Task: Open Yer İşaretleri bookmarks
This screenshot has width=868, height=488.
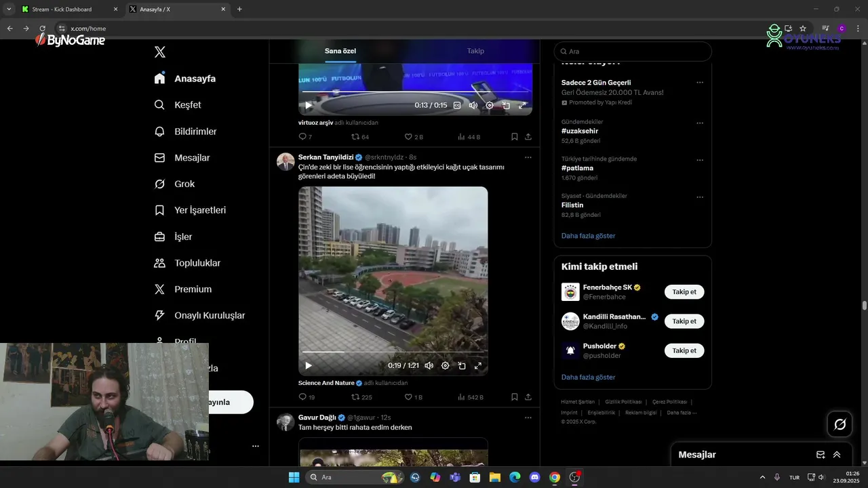Action: click(x=190, y=210)
